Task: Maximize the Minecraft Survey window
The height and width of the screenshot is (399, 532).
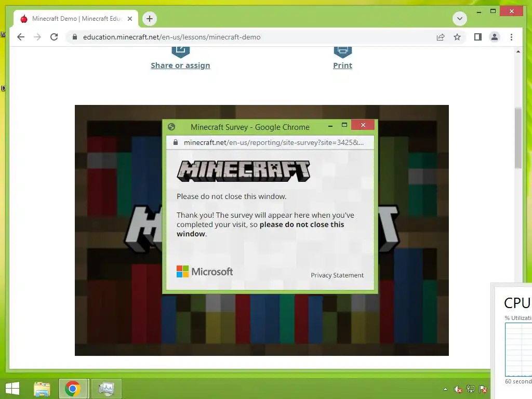Action: click(344, 125)
